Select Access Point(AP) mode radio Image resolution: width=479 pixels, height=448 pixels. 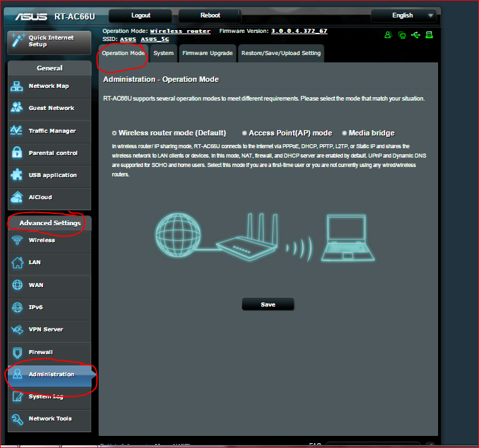(244, 133)
